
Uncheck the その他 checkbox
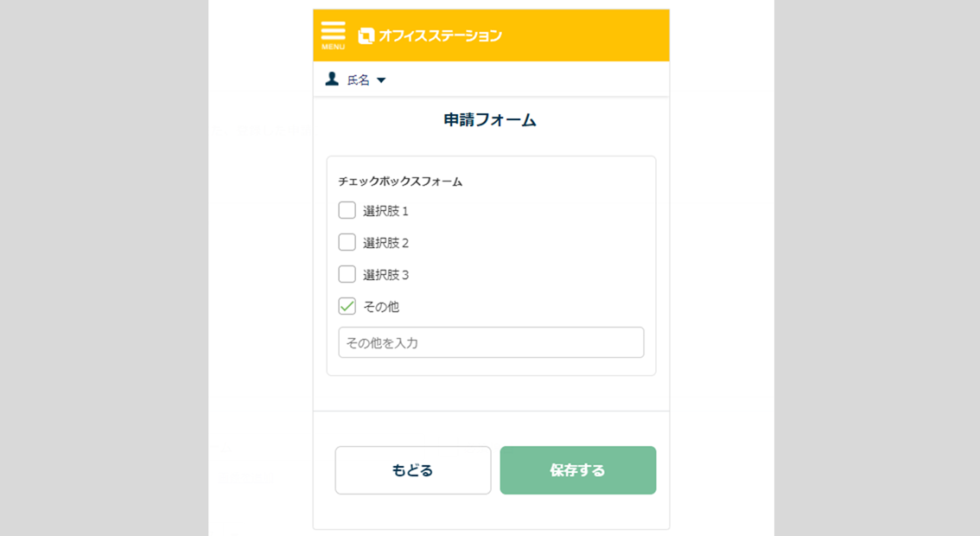point(347,306)
